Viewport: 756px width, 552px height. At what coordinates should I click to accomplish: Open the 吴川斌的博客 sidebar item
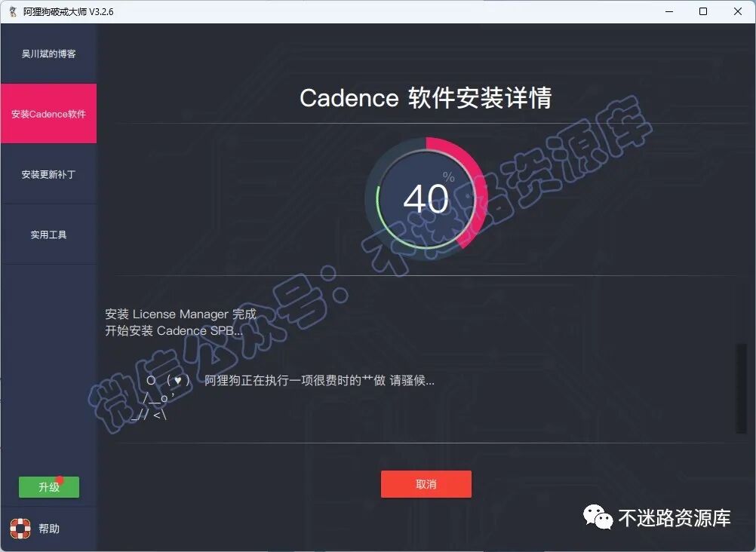point(49,54)
